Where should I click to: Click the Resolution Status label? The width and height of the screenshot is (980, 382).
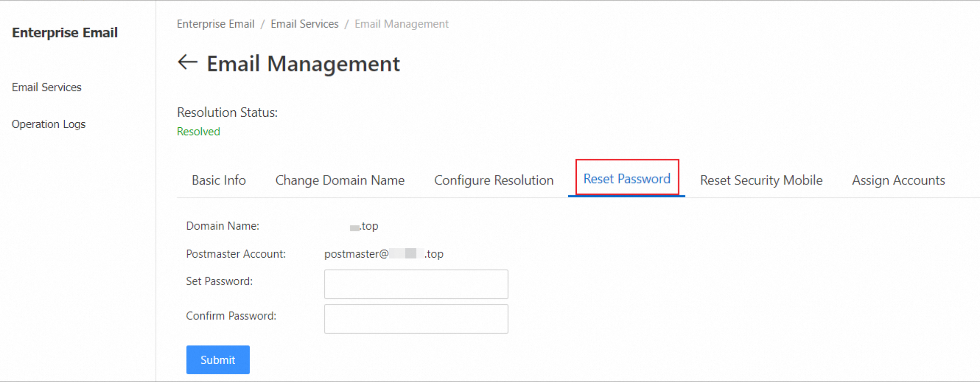(x=227, y=112)
